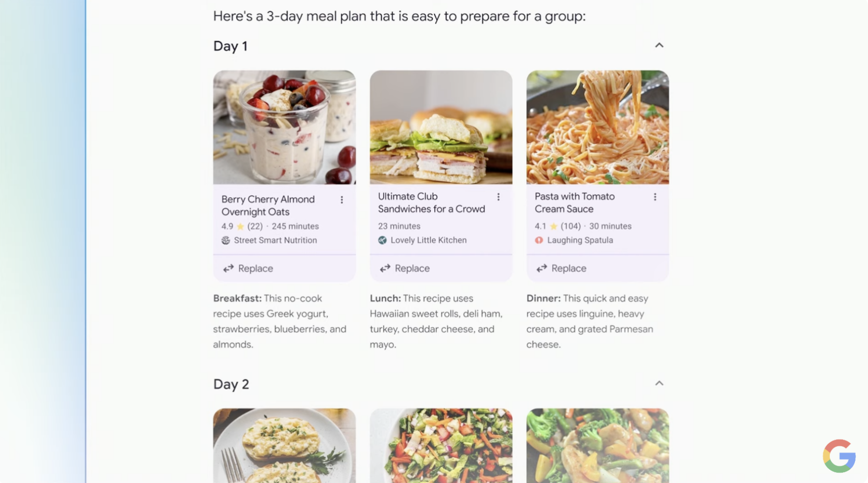Click the Street Smart Nutrition source icon
868x483 pixels.
(226, 240)
